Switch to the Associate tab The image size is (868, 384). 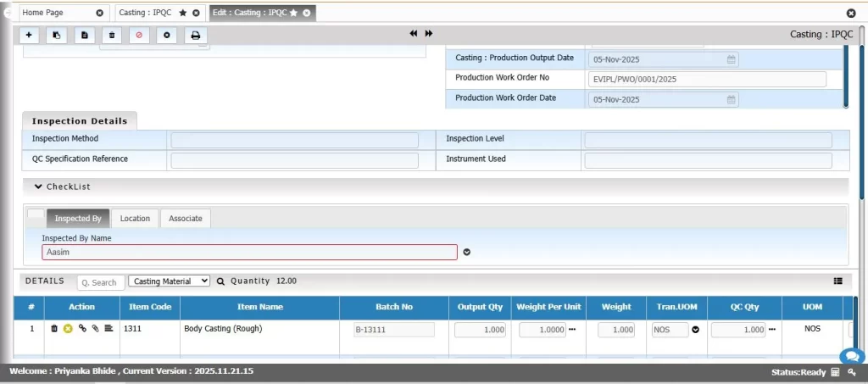(x=185, y=219)
